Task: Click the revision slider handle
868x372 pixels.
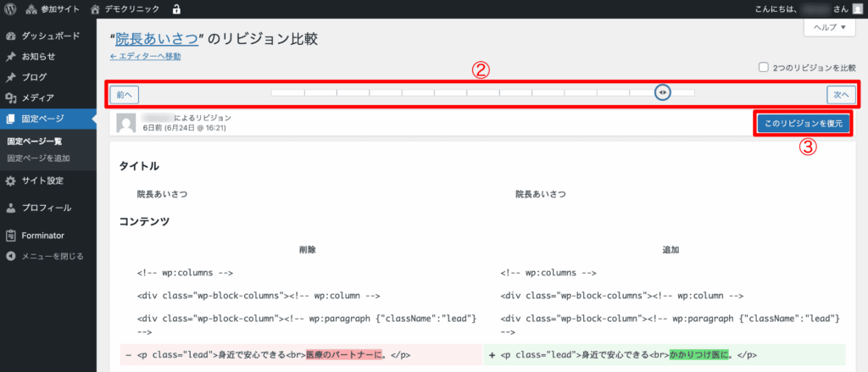Action: [663, 92]
